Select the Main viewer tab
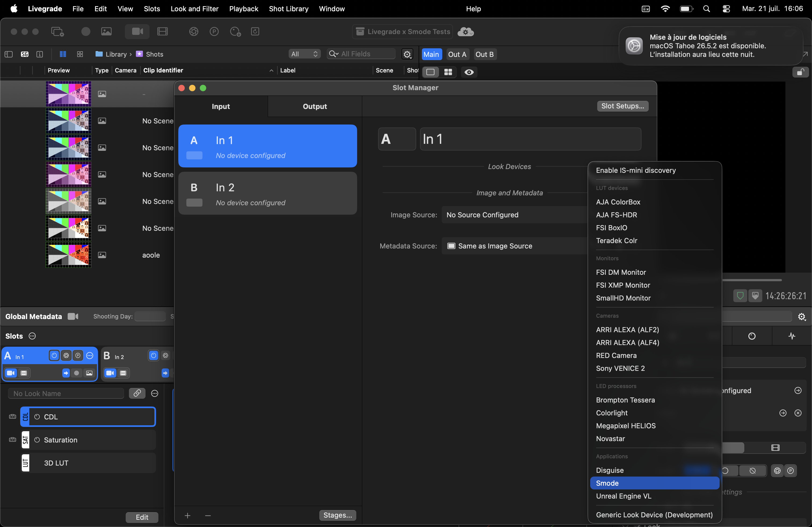812x527 pixels. pyautogui.click(x=431, y=54)
